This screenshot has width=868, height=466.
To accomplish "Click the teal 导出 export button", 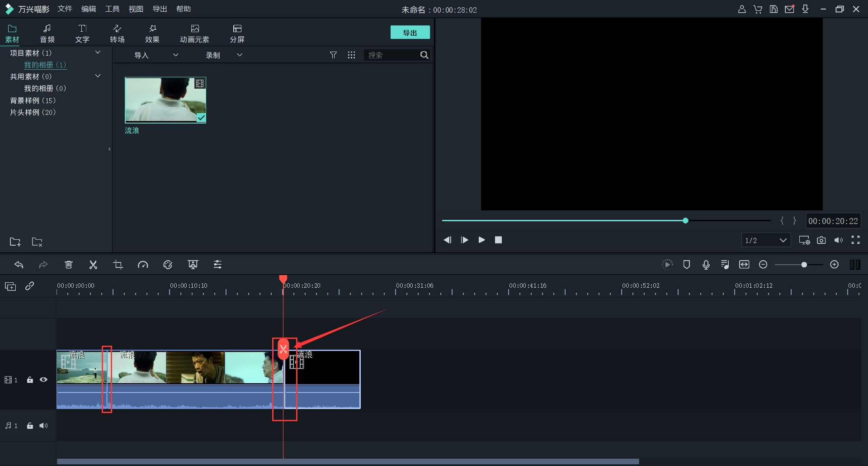I will tap(410, 33).
